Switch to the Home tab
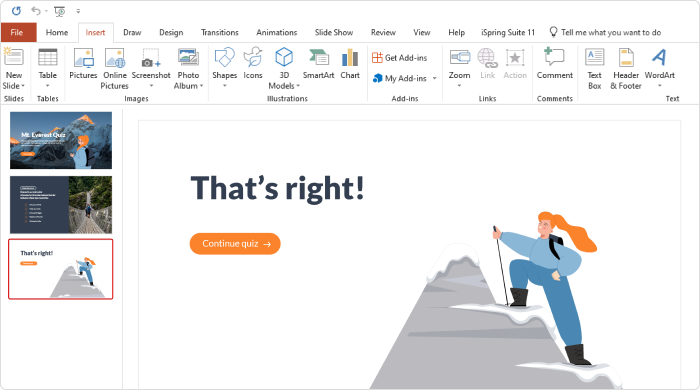The height and width of the screenshot is (390, 700). [57, 33]
